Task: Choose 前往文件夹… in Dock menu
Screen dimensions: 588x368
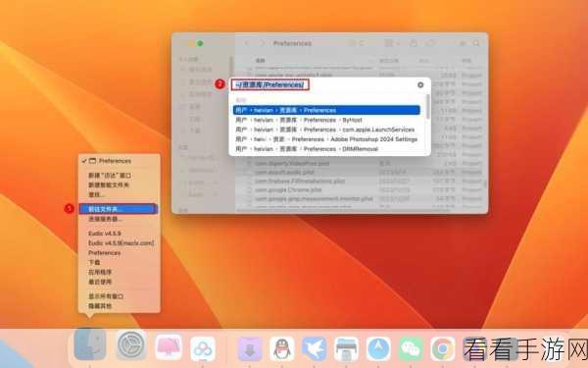Action: tap(119, 209)
